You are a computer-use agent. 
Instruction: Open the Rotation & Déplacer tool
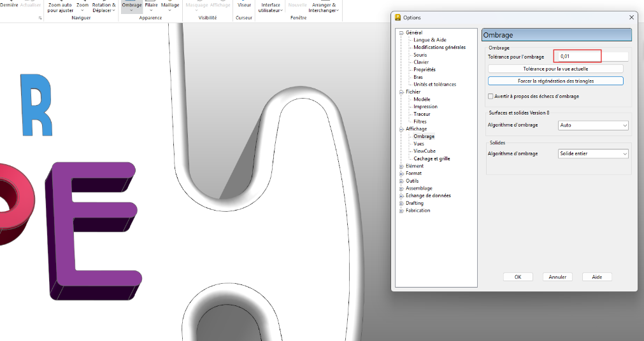pos(104,7)
